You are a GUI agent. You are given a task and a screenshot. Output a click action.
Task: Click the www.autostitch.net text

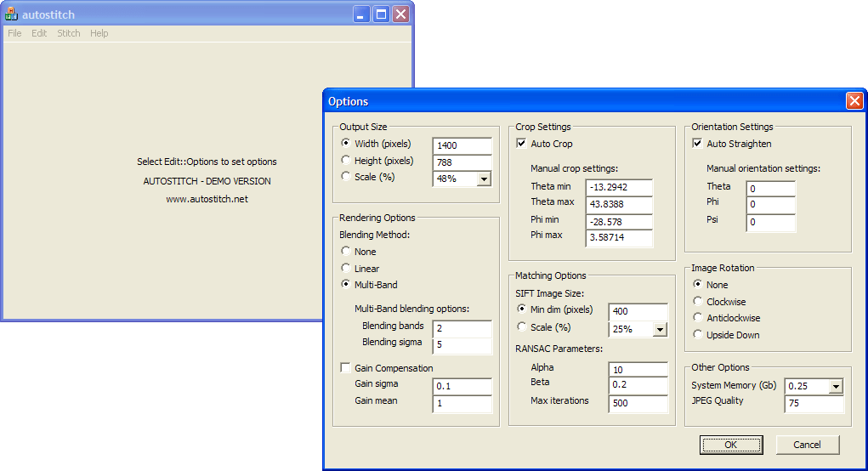207,199
